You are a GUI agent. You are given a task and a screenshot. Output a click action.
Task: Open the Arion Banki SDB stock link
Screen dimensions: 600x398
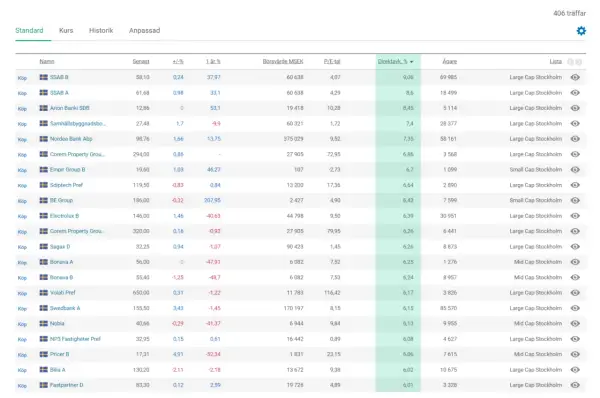pyautogui.click(x=70, y=108)
